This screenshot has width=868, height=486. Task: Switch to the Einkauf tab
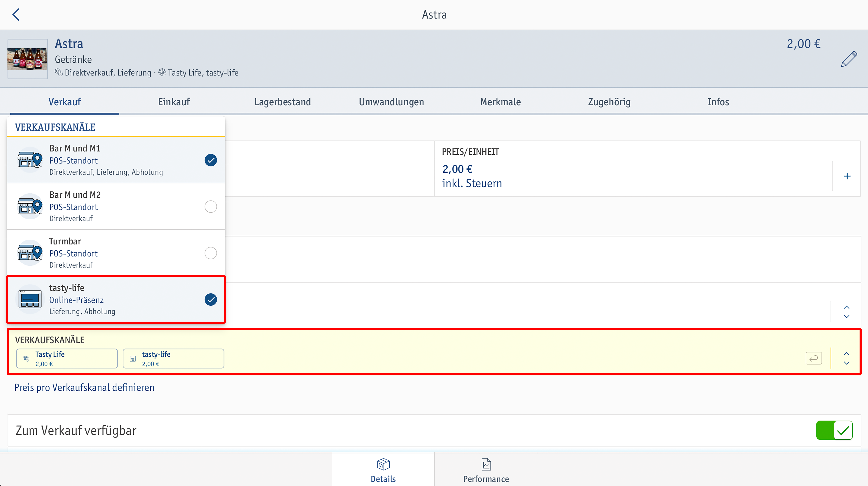(x=174, y=102)
